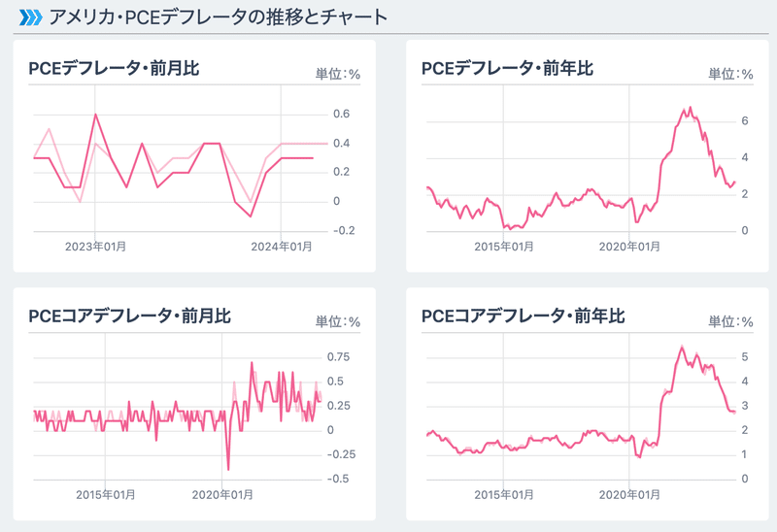777x532 pixels.
Task: Click the 2023年01月 x-axis label
Action: tap(94, 247)
